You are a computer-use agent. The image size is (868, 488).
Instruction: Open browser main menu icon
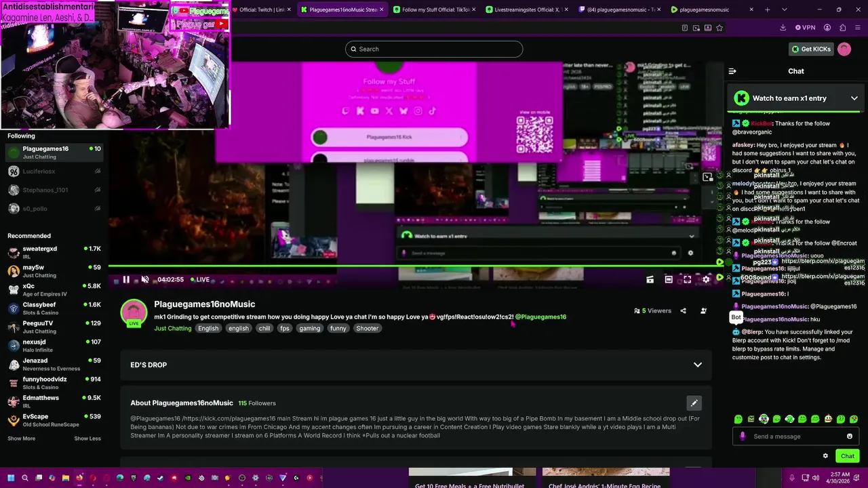click(x=858, y=28)
